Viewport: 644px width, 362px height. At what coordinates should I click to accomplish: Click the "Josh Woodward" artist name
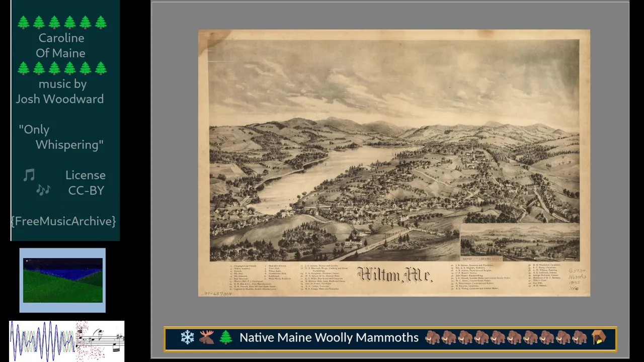coord(60,99)
